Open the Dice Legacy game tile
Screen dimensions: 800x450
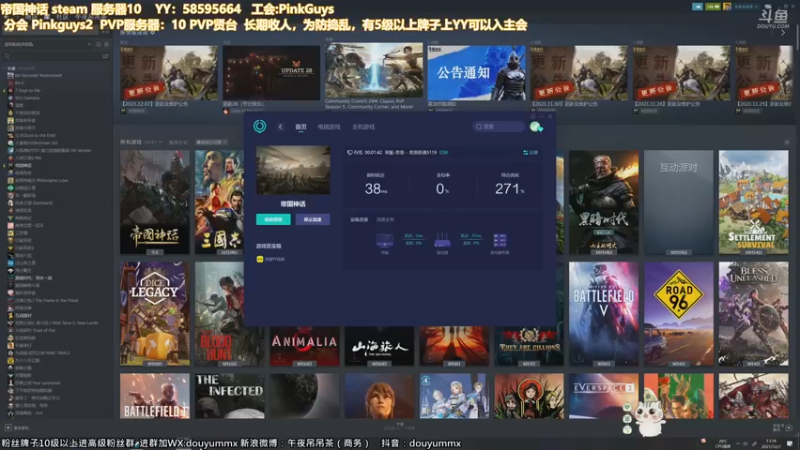pos(155,314)
